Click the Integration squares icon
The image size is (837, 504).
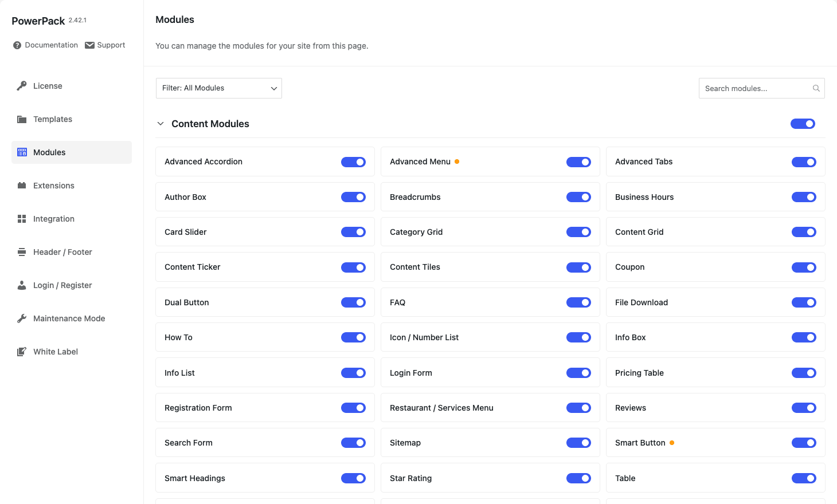(x=22, y=219)
